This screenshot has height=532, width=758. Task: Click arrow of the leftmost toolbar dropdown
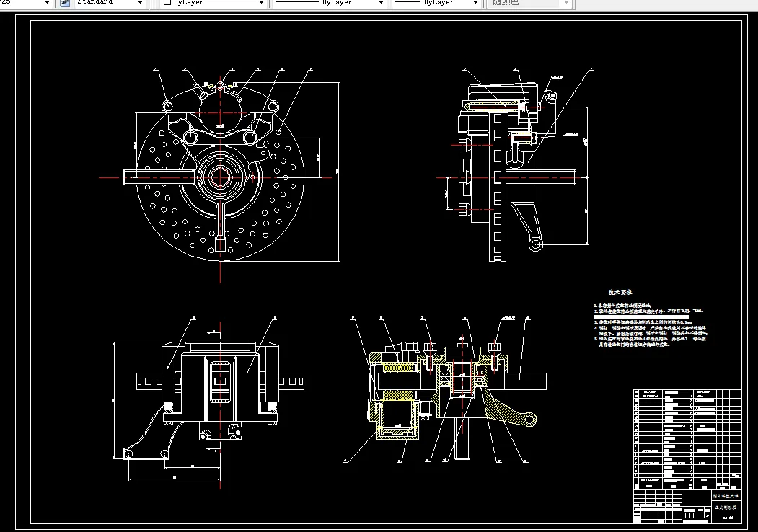coord(47,2)
